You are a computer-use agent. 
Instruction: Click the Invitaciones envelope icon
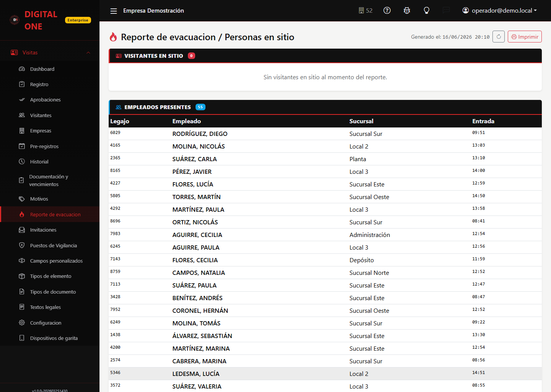[x=22, y=230]
